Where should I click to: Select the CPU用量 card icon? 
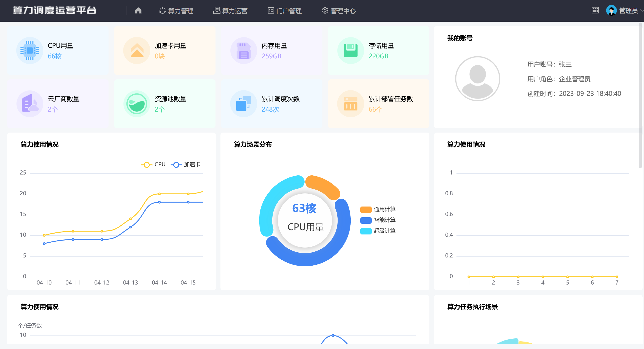coord(30,50)
